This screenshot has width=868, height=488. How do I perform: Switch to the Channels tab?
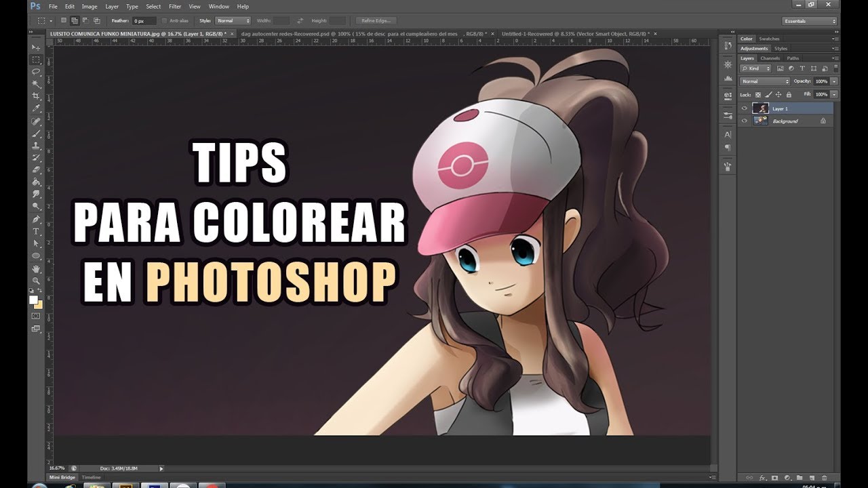770,58
